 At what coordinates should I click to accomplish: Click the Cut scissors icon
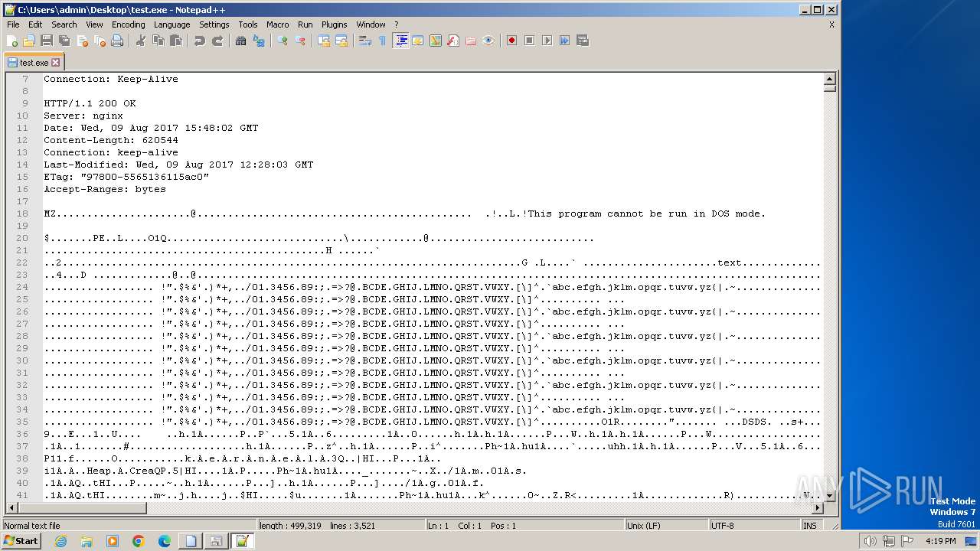[141, 41]
